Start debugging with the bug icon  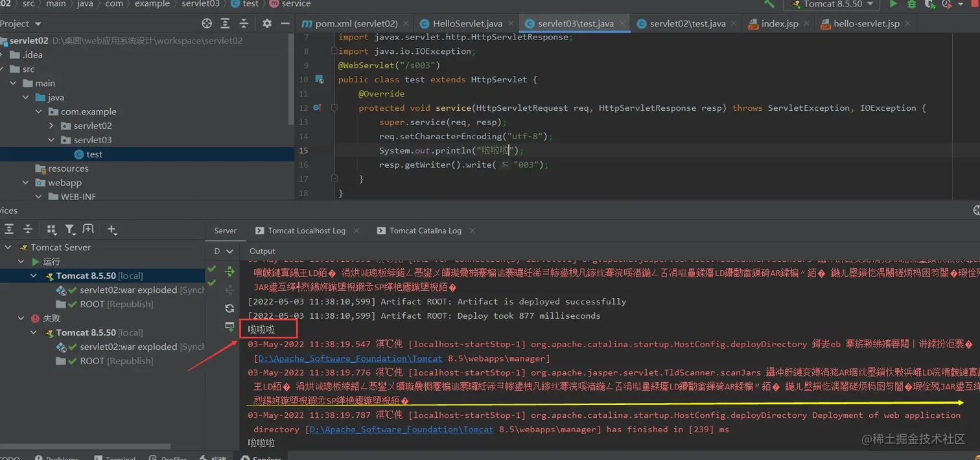[912, 4]
